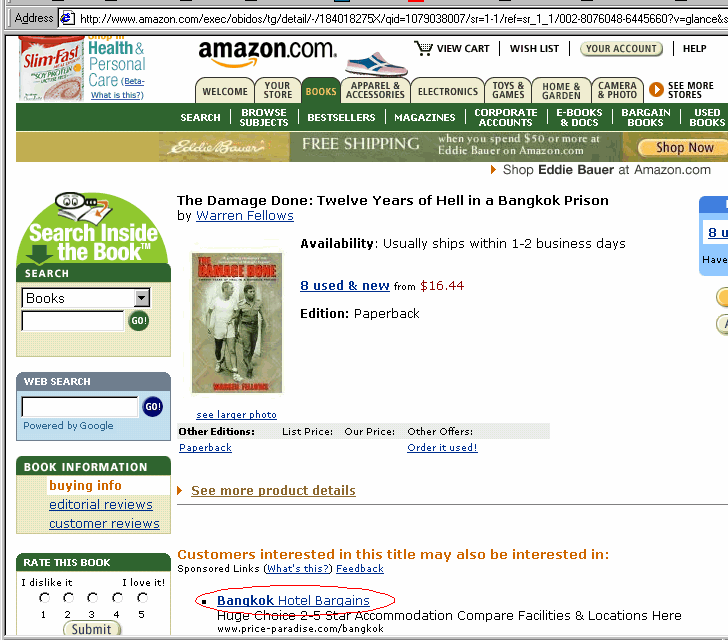Click the orange See More Stores arrow icon

pyautogui.click(x=656, y=89)
